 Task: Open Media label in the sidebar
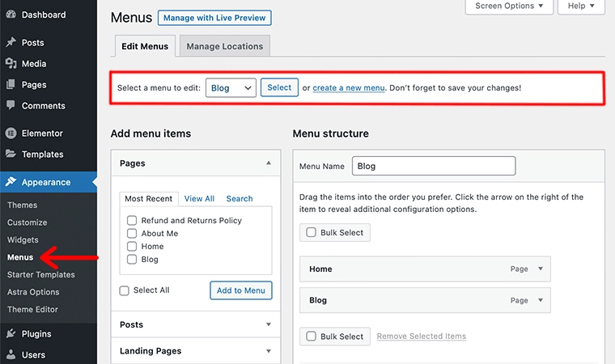tap(34, 64)
